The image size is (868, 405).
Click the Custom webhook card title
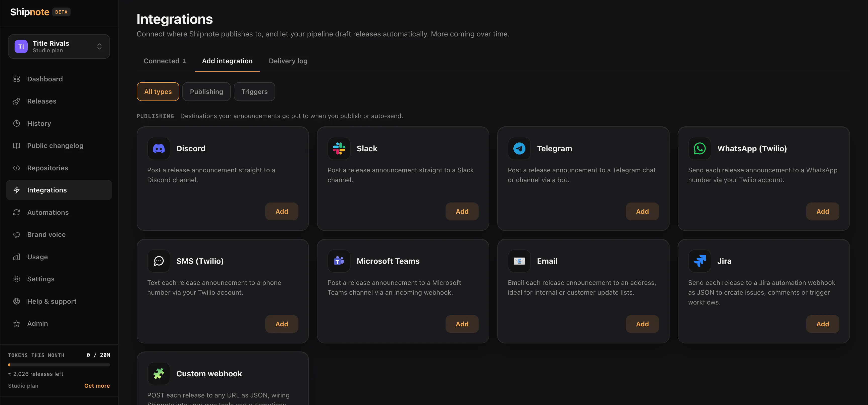click(209, 373)
